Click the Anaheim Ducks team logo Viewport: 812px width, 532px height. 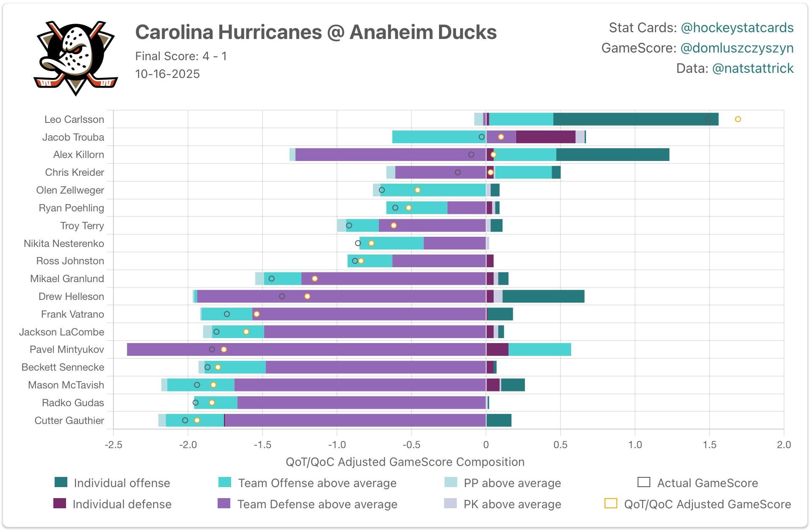[x=75, y=57]
